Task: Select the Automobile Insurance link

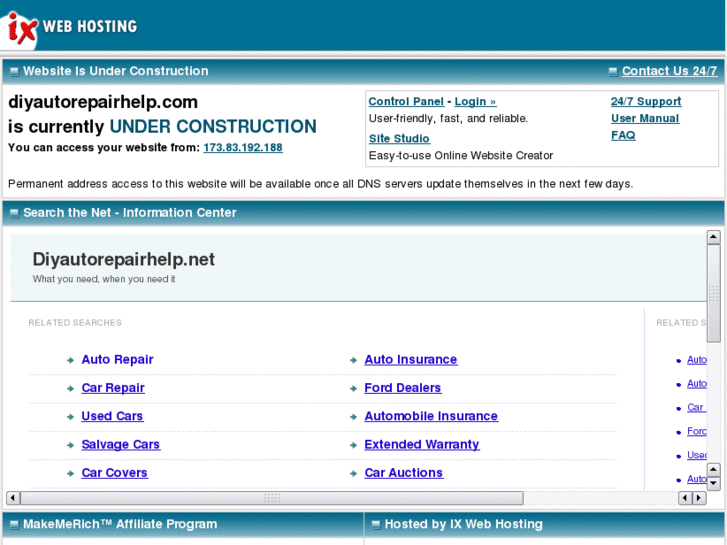Action: pyautogui.click(x=431, y=416)
